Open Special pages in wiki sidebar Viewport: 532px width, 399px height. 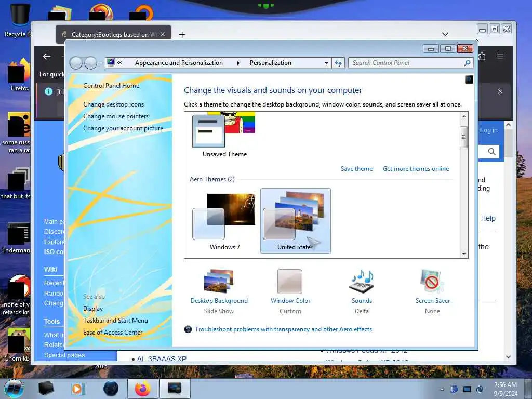[64, 355]
